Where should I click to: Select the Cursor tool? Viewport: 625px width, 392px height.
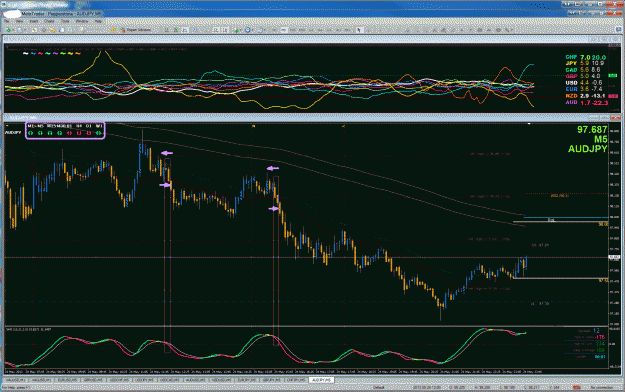point(359,30)
